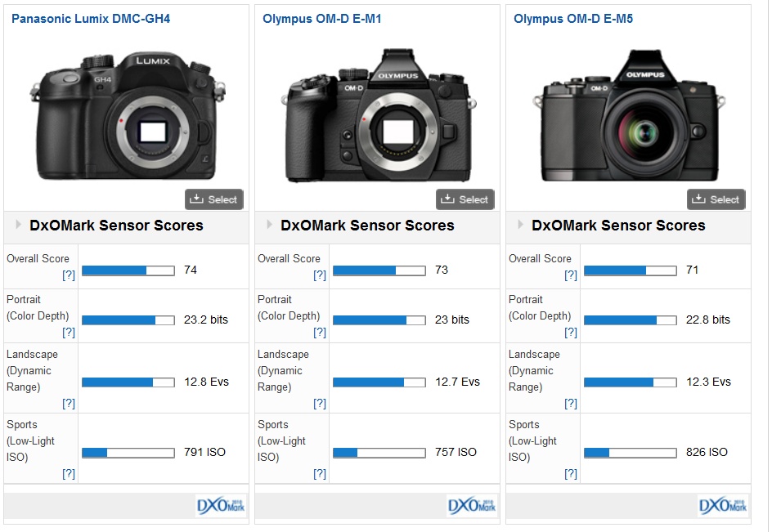Open help for E-M1 Overall Score

[x=320, y=275]
